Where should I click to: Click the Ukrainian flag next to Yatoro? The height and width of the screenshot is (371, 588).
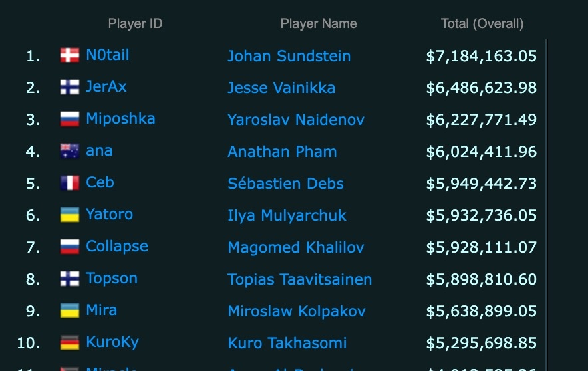70,215
